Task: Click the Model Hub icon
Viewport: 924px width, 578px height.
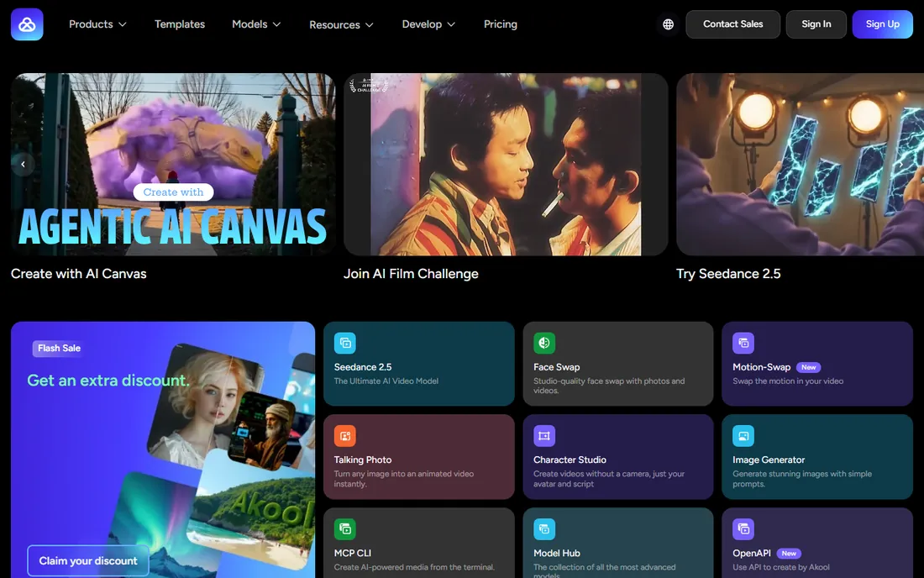Action: [x=544, y=529]
